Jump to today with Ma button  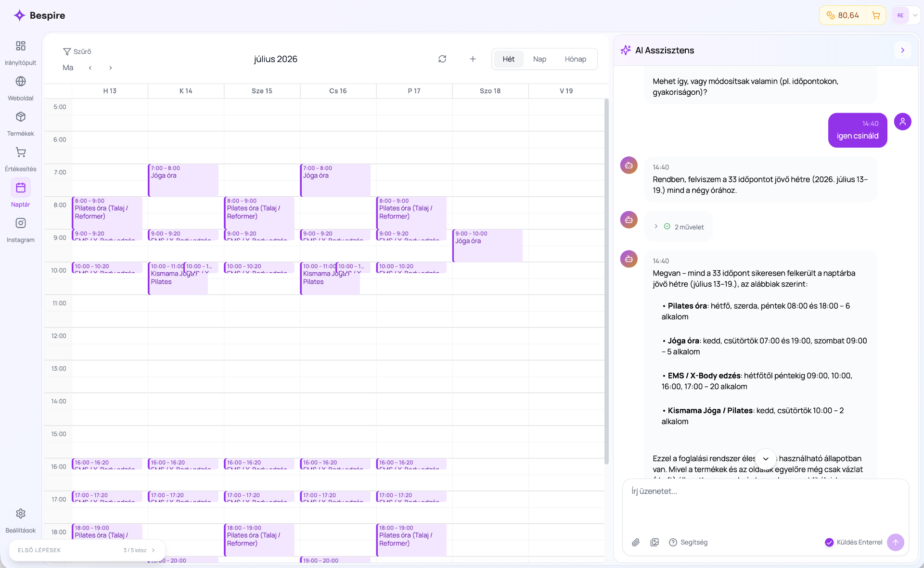pos(68,68)
